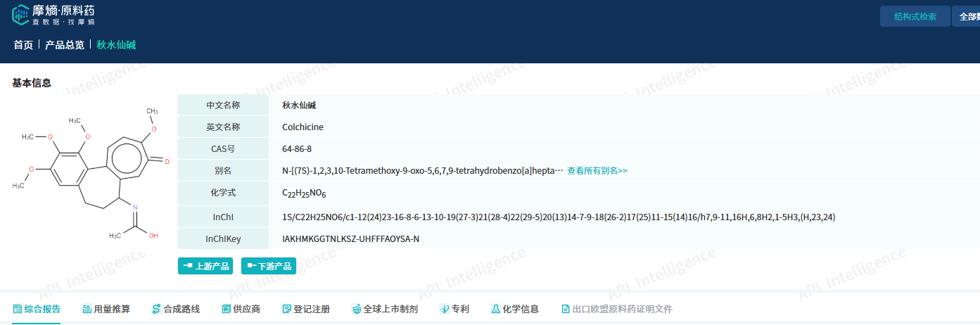Click the 专利 tab icon
The width and height of the screenshot is (980, 325).
coord(444,310)
